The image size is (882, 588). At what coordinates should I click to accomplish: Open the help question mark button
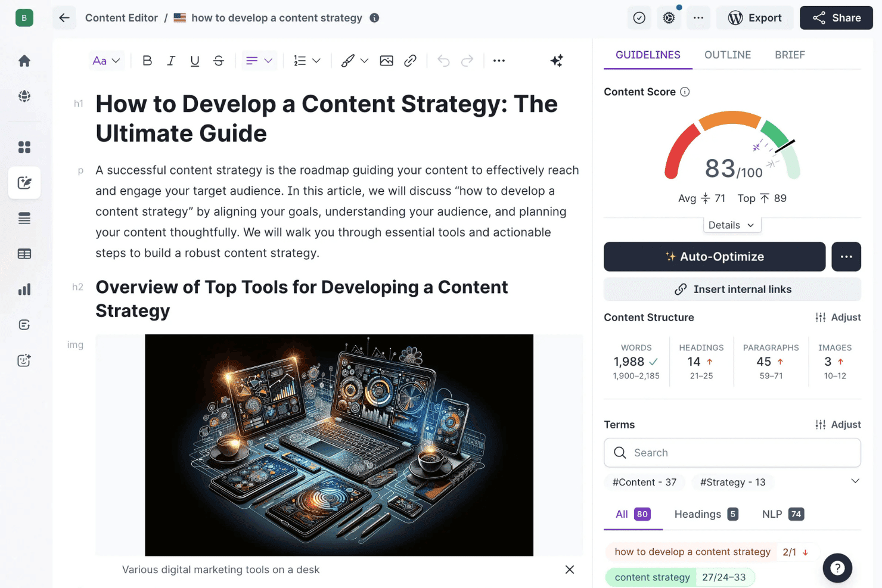pos(837,568)
